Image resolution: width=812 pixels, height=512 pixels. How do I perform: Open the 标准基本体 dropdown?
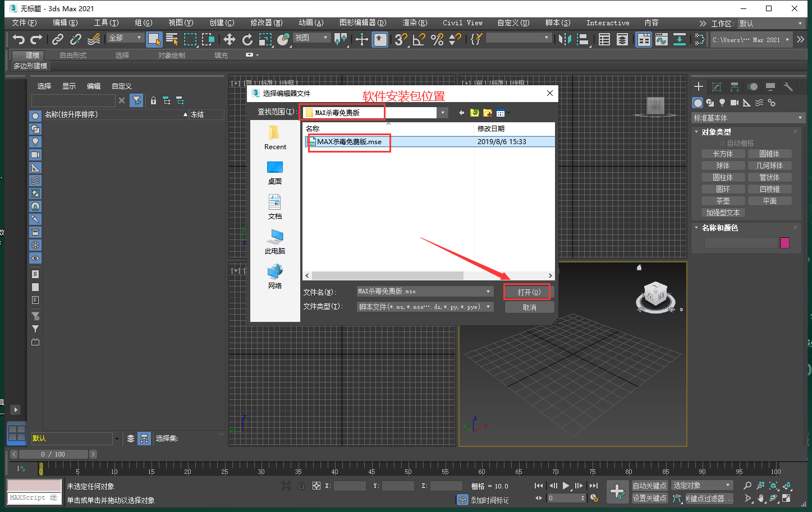[748, 118]
